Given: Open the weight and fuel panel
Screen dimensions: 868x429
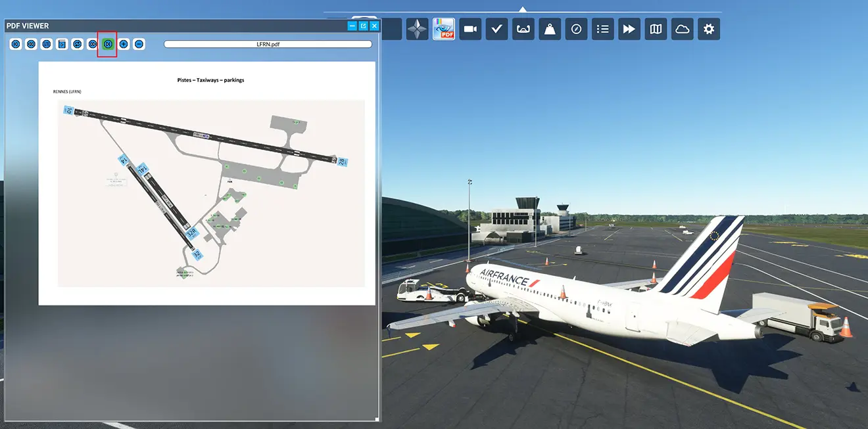Looking at the screenshot, I should point(550,29).
